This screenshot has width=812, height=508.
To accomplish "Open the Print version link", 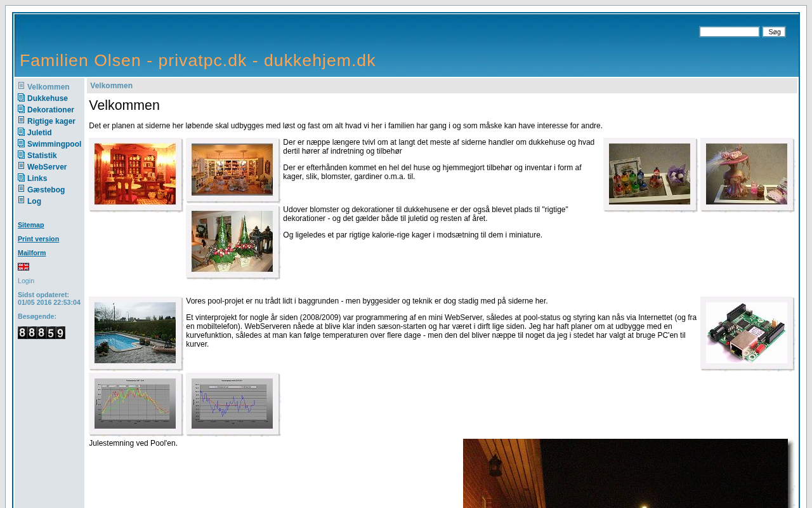I will (38, 239).
